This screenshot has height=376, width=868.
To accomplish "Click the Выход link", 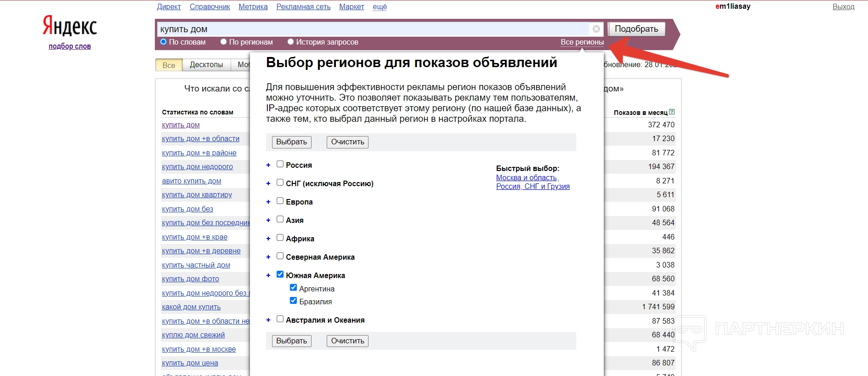I will tap(843, 6).
